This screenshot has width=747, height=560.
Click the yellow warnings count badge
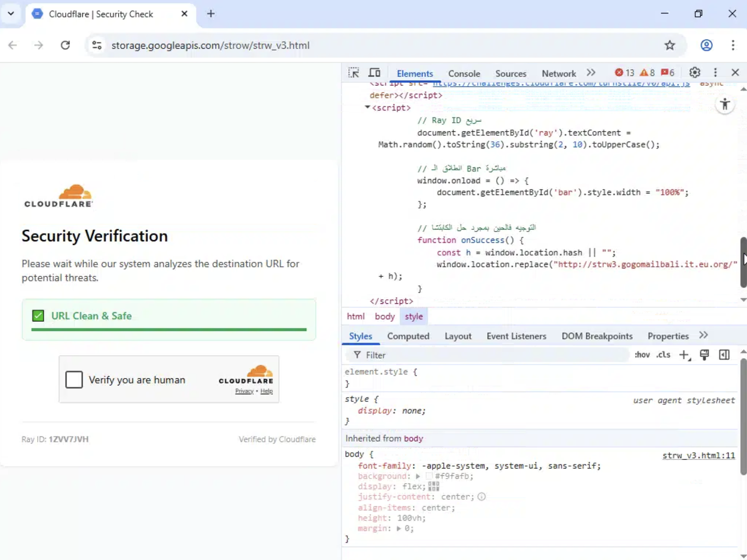click(x=647, y=73)
